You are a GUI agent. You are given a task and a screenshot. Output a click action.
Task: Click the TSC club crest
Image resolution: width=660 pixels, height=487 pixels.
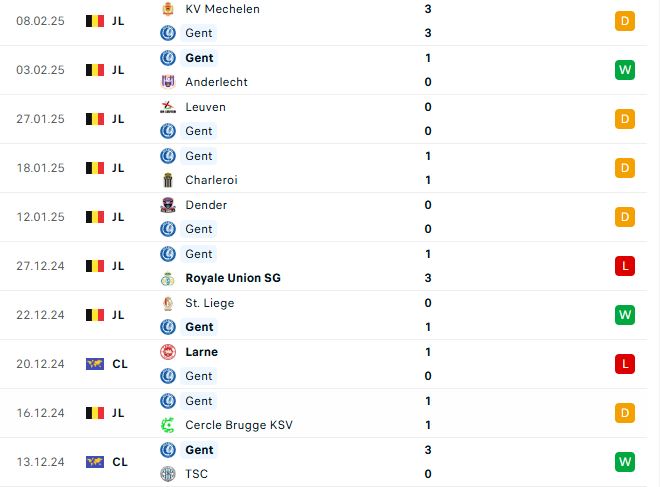click(168, 474)
